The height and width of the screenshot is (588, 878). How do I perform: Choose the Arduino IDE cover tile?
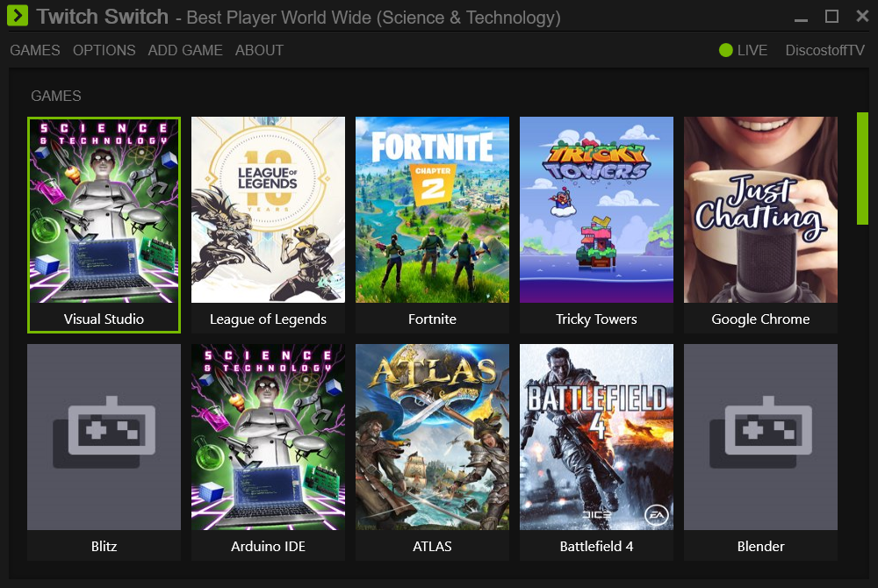pyautogui.click(x=268, y=437)
